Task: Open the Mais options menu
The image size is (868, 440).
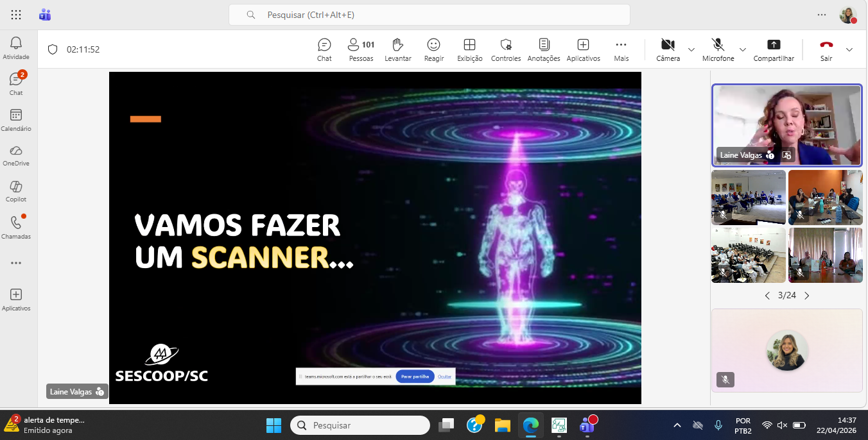Action: [621, 49]
